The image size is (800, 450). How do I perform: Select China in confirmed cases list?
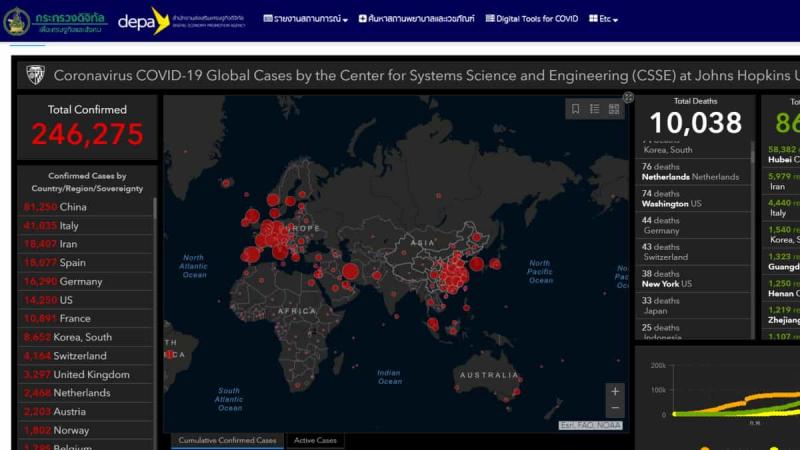pyautogui.click(x=86, y=207)
